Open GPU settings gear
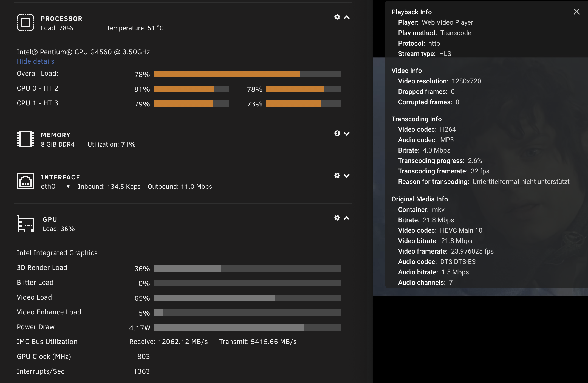This screenshot has width=588, height=383. click(337, 218)
